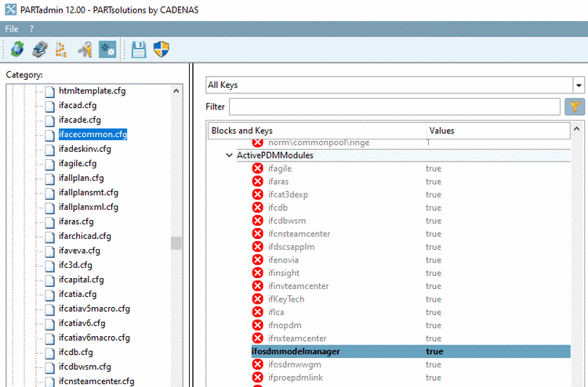
Task: Collapse the ActivePDMModules block
Action: click(229, 155)
